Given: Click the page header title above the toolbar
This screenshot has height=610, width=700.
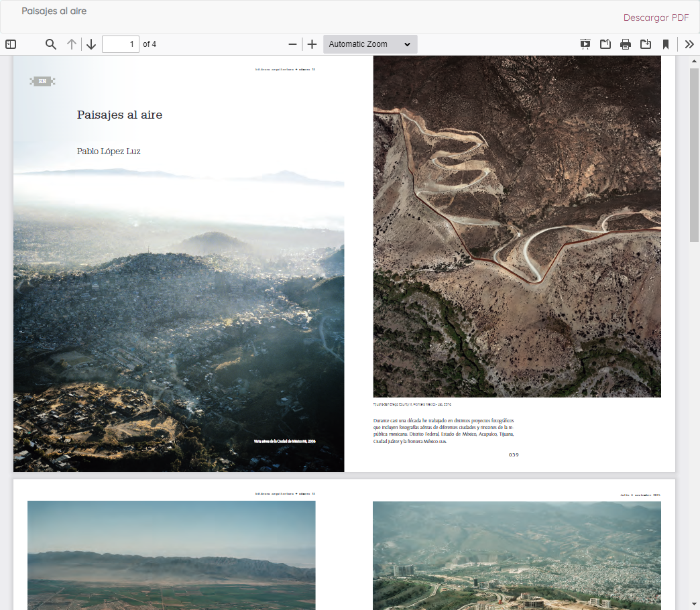Looking at the screenshot, I should coord(54,11).
